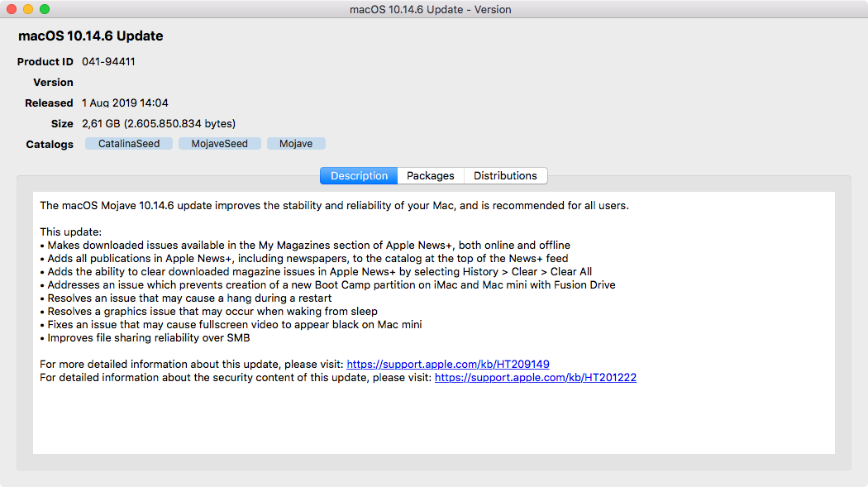
Task: Click the macOS 10.14.6 Update heading
Action: coord(91,36)
